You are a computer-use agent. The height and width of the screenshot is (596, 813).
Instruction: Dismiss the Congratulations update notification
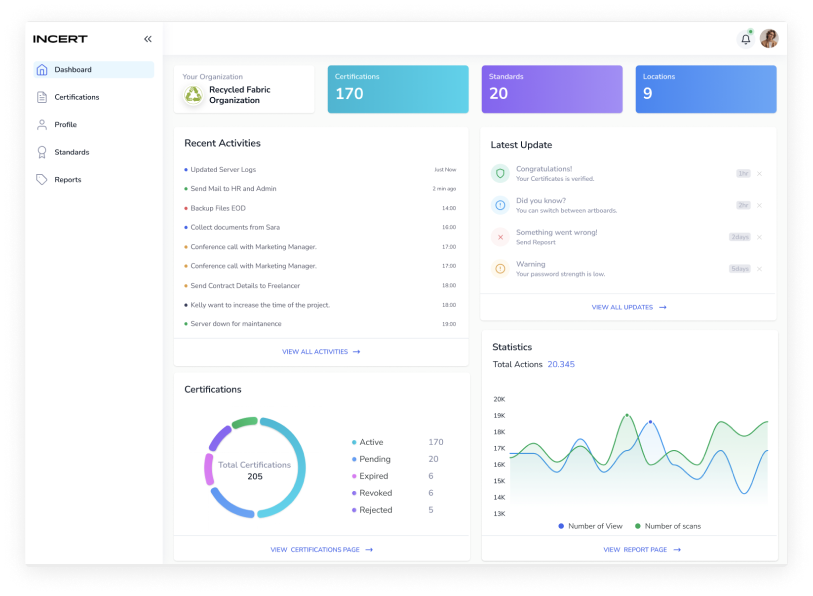point(759,174)
